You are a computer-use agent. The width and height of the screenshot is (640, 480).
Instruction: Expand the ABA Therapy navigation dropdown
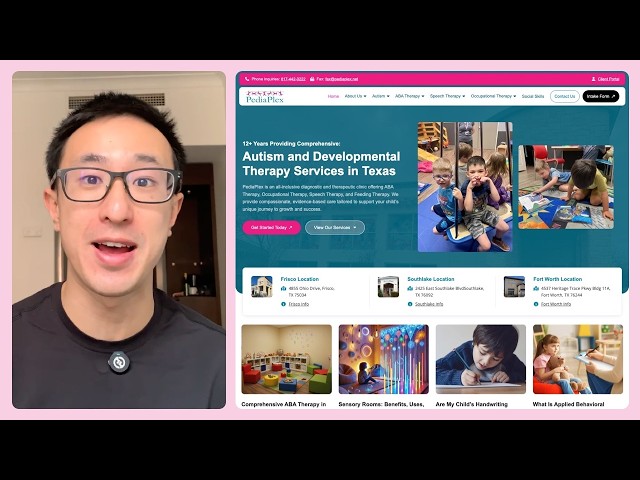point(409,96)
